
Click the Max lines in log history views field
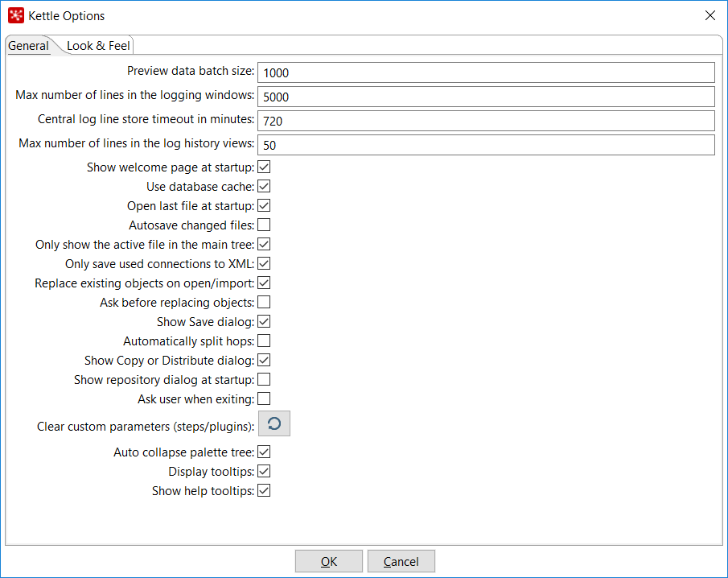486,145
